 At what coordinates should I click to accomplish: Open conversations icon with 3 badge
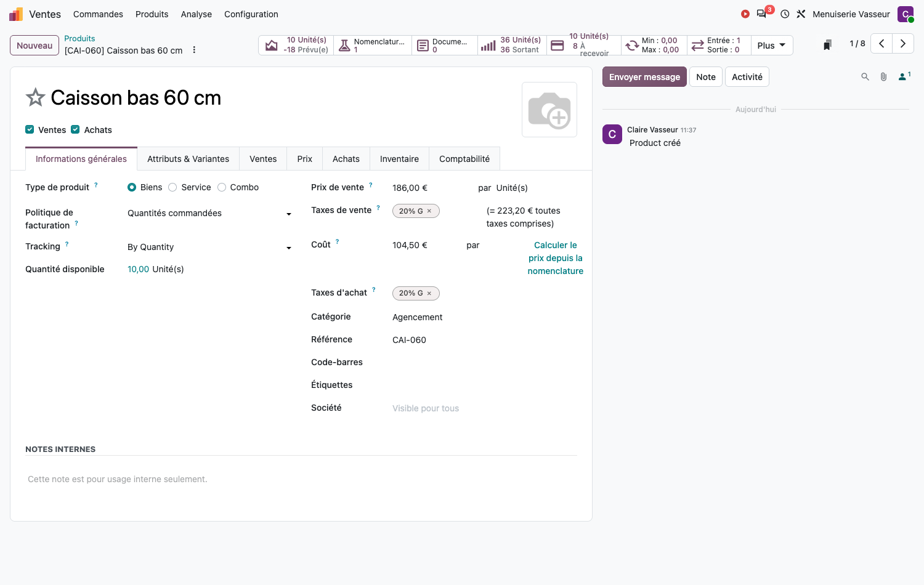pyautogui.click(x=763, y=14)
